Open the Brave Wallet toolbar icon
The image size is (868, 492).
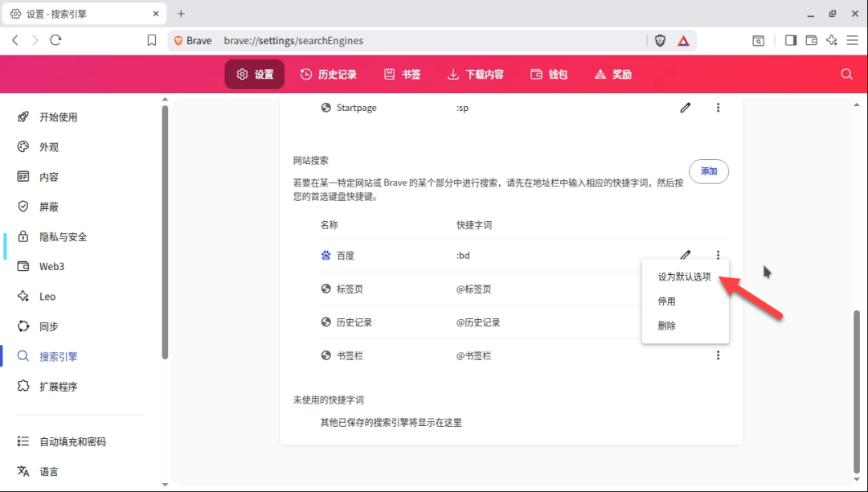(811, 40)
